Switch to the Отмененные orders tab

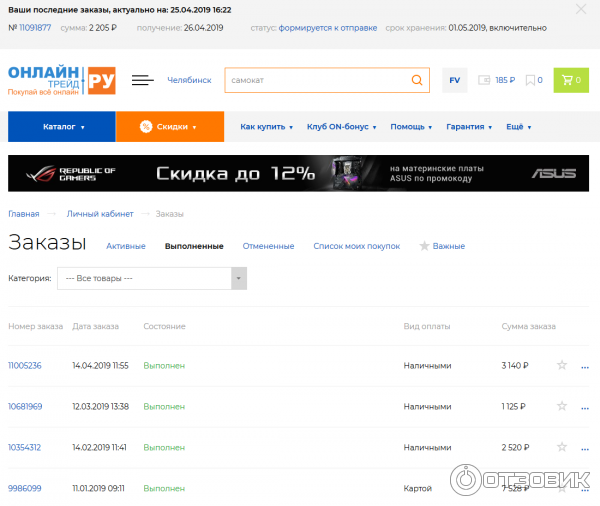pyautogui.click(x=269, y=246)
